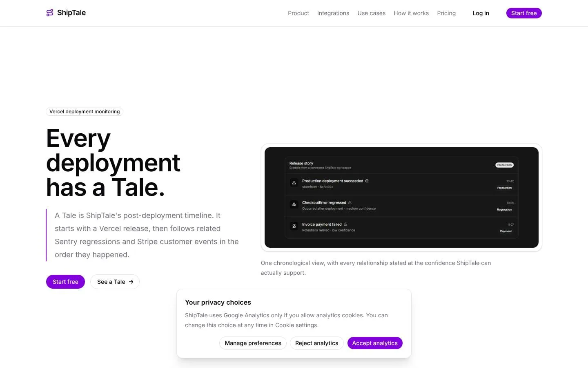Click the Production tag under 10:42
This screenshot has height=368, width=588.
point(504,188)
